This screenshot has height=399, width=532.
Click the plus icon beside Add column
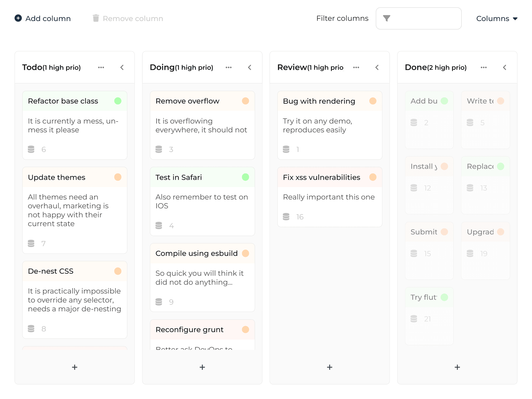coord(18,18)
